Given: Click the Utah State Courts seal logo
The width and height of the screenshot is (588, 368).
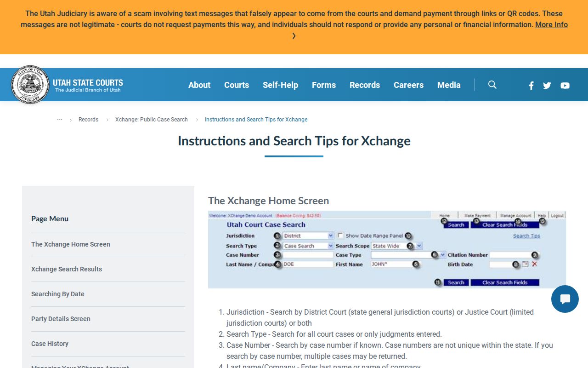Looking at the screenshot, I should pos(30,85).
